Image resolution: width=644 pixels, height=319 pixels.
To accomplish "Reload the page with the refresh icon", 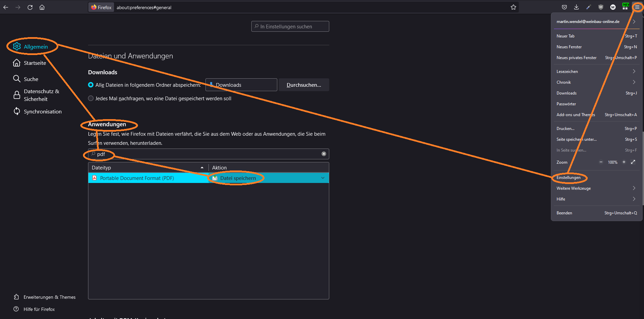I will (30, 7).
